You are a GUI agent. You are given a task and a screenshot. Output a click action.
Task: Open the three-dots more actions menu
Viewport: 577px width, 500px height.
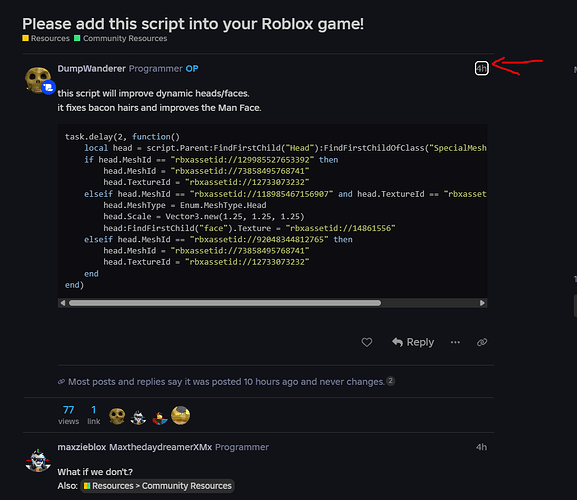[x=455, y=342]
